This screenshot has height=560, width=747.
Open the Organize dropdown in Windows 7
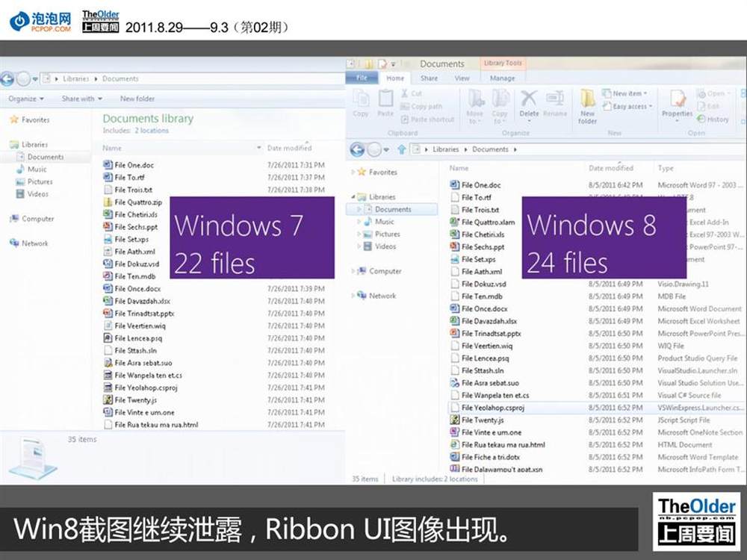[x=26, y=99]
